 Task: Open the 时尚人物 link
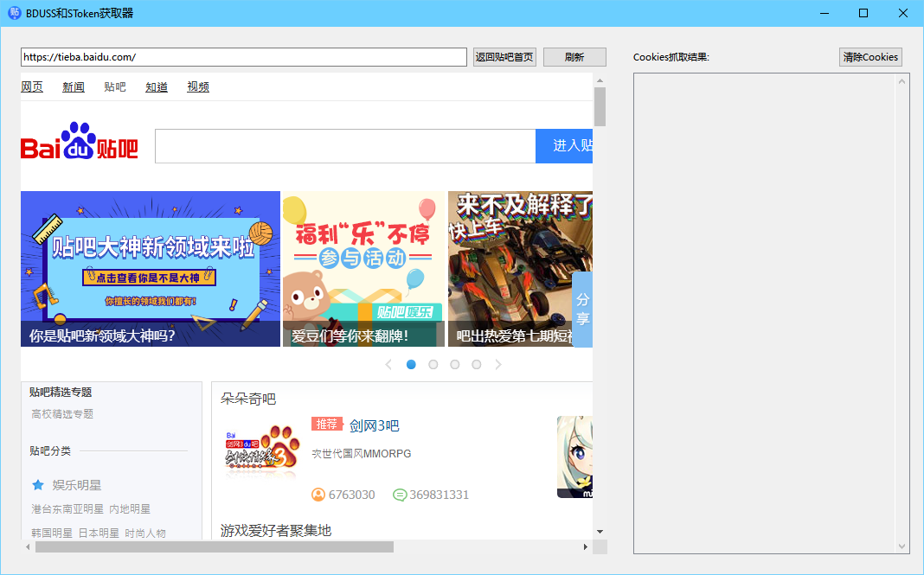click(x=145, y=533)
